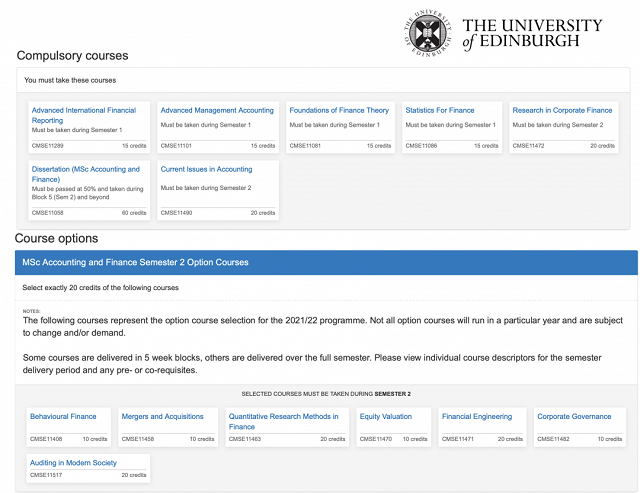The image size is (640, 493).
Task: Click 20 credits on Financial Engineering card
Action: (510, 439)
